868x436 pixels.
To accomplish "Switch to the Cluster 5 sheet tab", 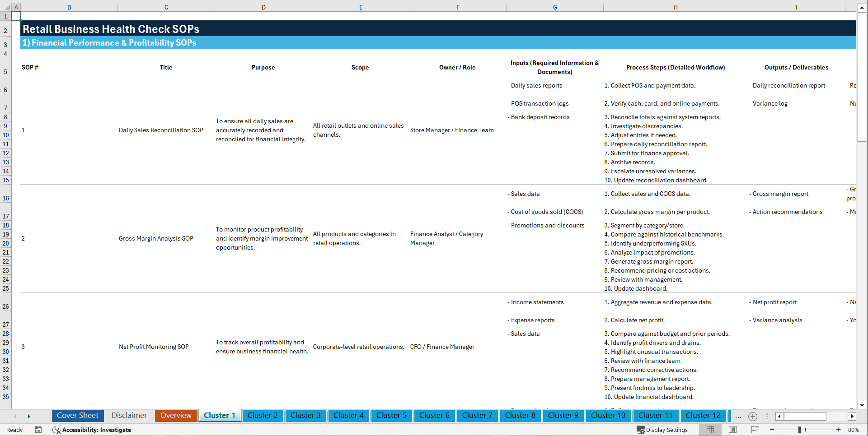I will point(391,416).
